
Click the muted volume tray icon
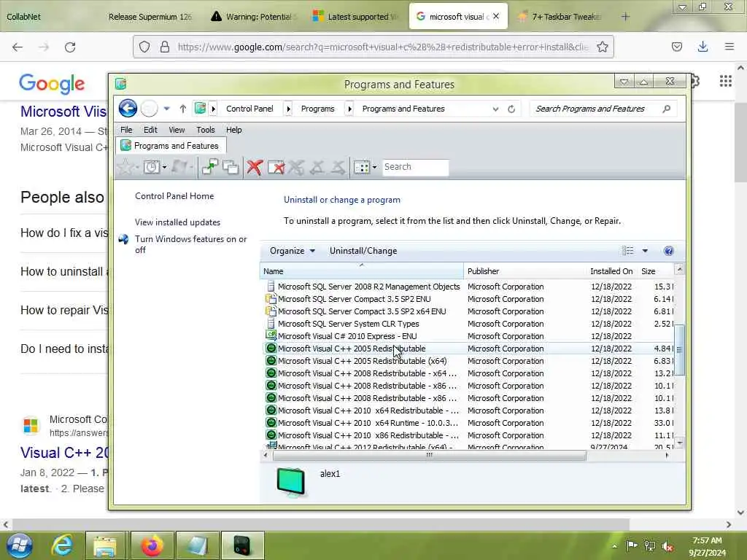(x=668, y=547)
